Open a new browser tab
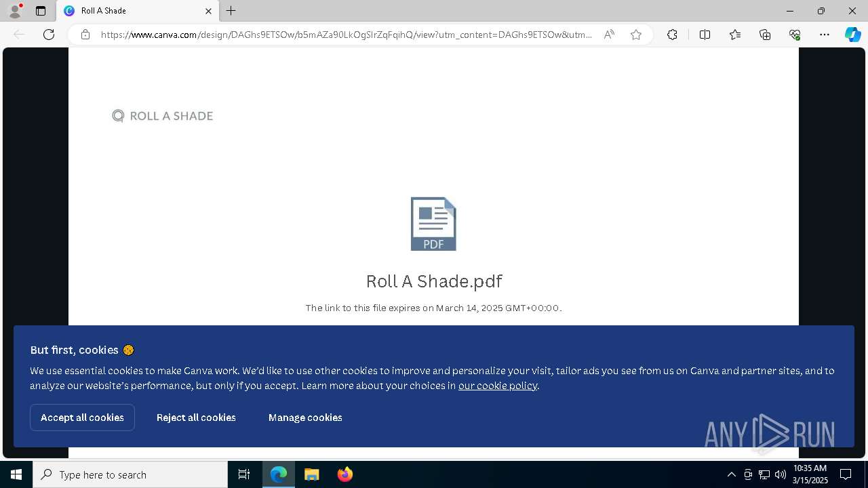The height and width of the screenshot is (488, 868). [231, 11]
